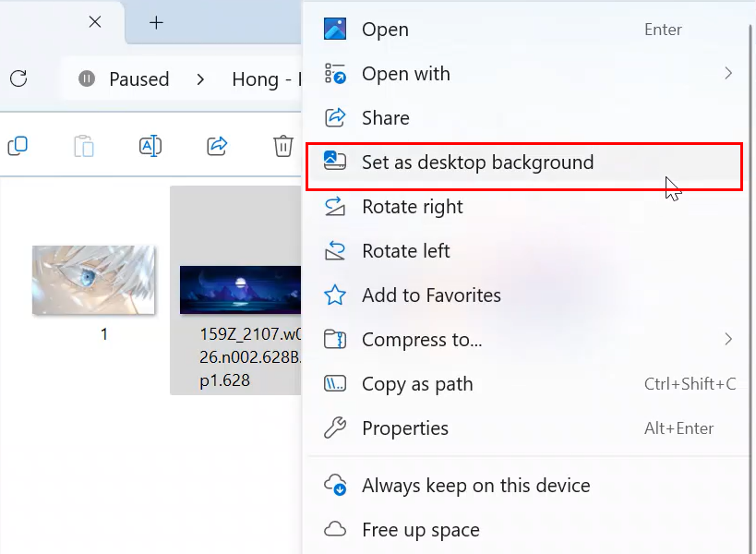Open Properties from the context menu
Image resolution: width=756 pixels, height=554 pixels.
tap(404, 428)
